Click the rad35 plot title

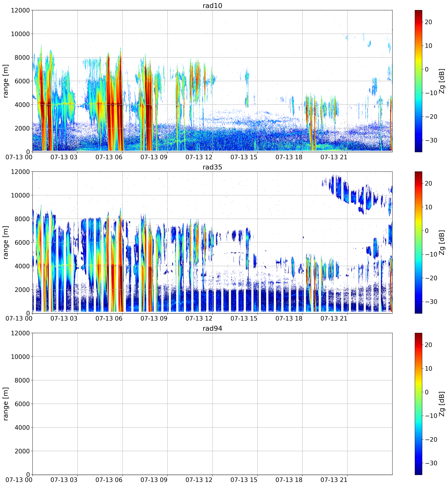(212, 167)
